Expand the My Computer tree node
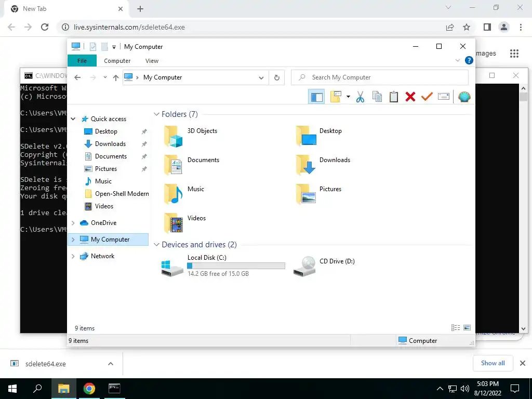Screen dimensions: 532x399 click(x=73, y=240)
